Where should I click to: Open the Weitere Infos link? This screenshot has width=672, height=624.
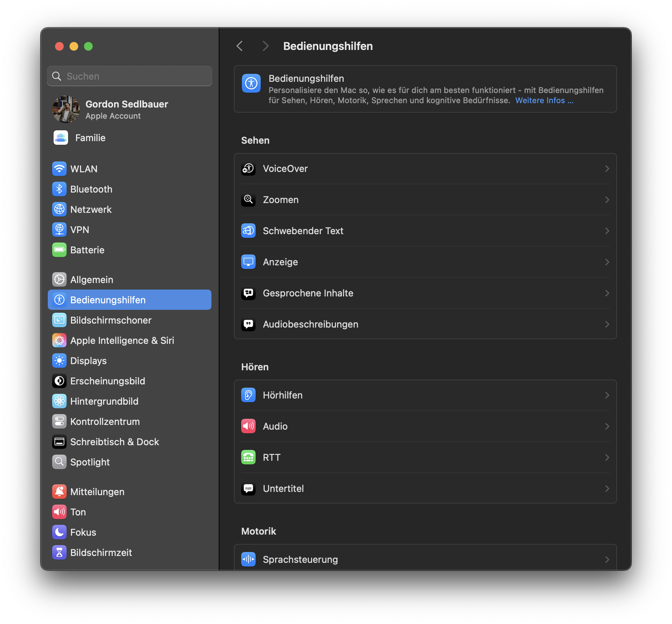click(x=543, y=100)
